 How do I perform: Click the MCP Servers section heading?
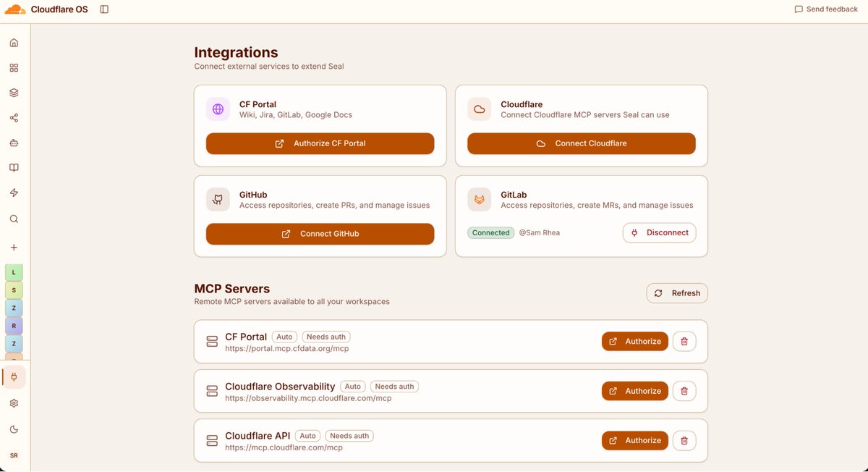pyautogui.click(x=231, y=289)
